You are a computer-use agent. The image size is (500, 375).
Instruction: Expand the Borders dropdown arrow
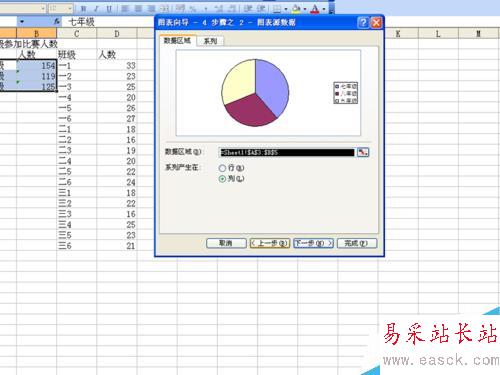pos(286,9)
